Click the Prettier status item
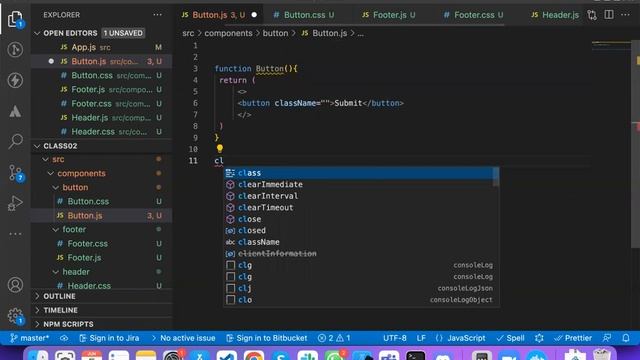640x360 pixels. (x=573, y=338)
